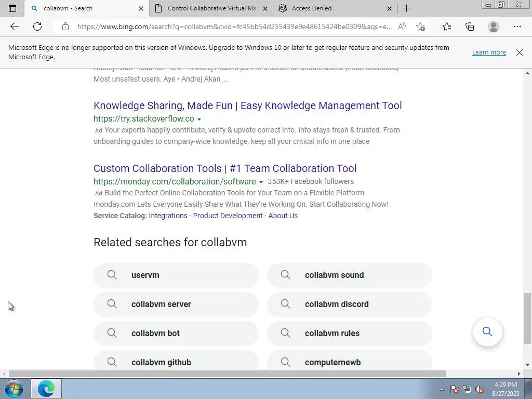Click the horizontal scrollbar right arrow
Viewport: 532px width, 399px height.
click(519, 374)
